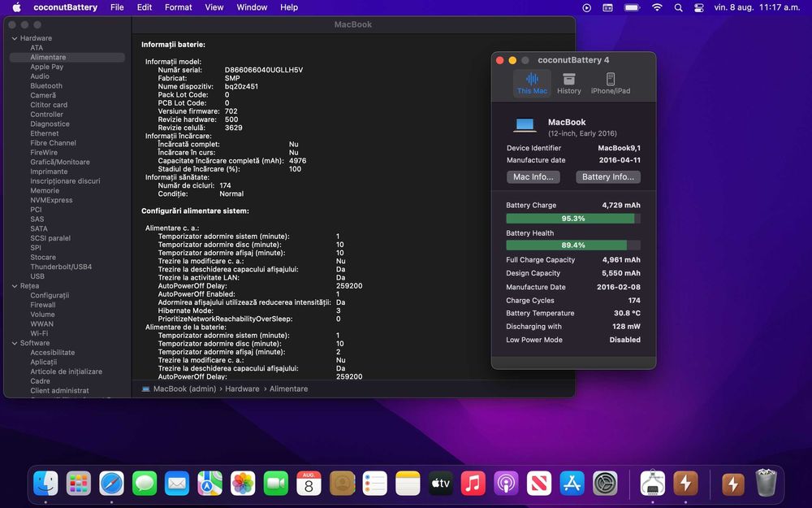The image size is (812, 508).
Task: Select Alimentare in the sidebar
Action: pyautogui.click(x=67, y=57)
